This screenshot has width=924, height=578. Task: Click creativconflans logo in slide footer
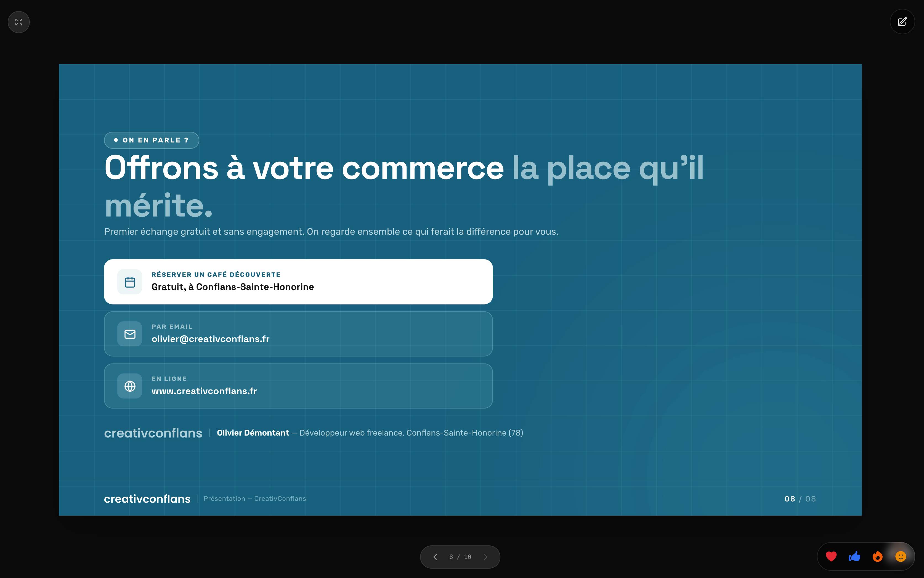click(147, 499)
